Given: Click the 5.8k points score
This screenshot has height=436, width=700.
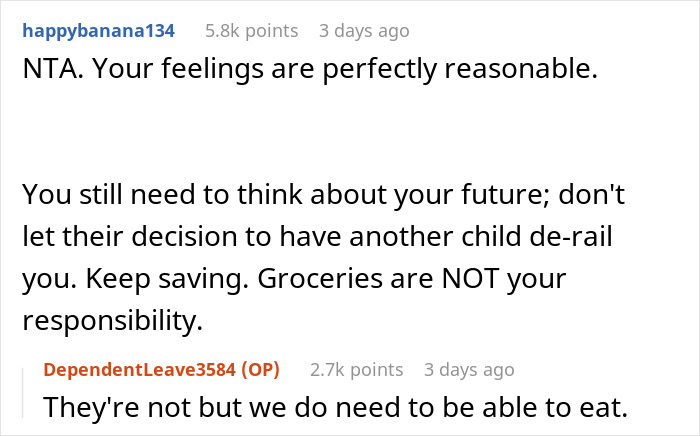Looking at the screenshot, I should click(x=251, y=31).
